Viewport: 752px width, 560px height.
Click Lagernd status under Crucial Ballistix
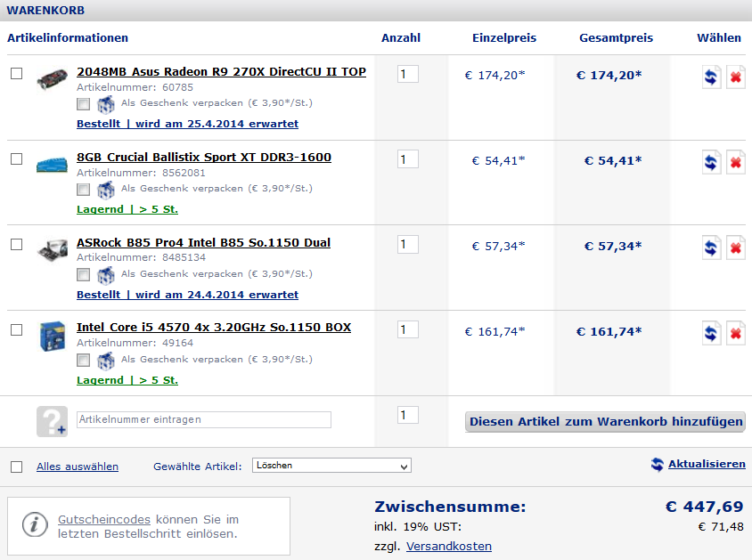coord(127,210)
